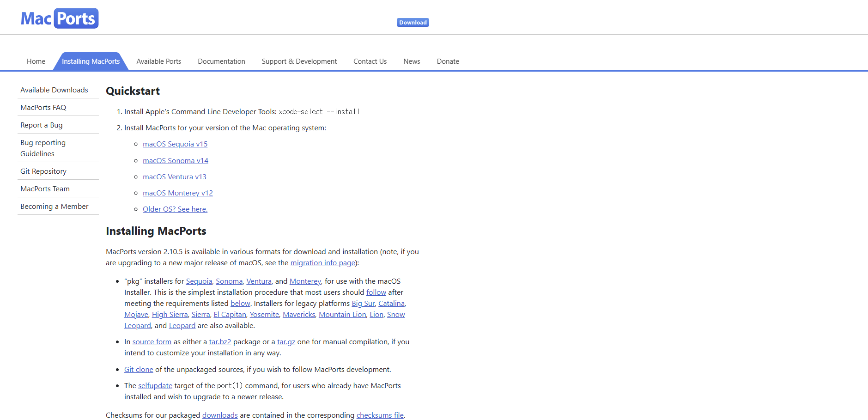Click the 'follow' link
Viewport: 868px width, 420px height.
pos(376,292)
